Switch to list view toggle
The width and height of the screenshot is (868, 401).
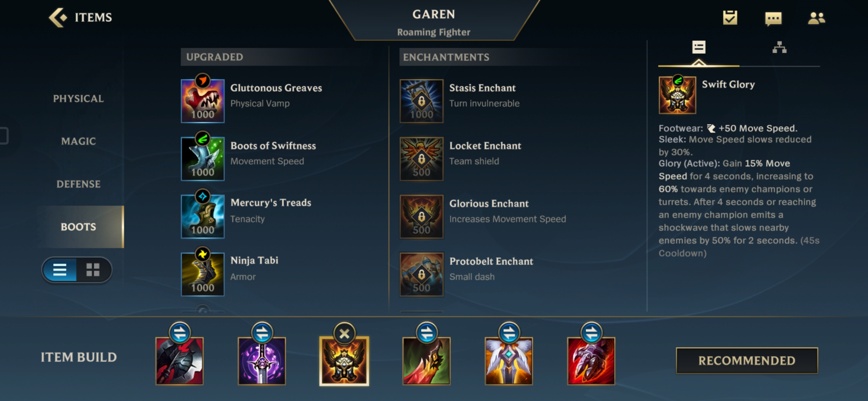pos(60,270)
